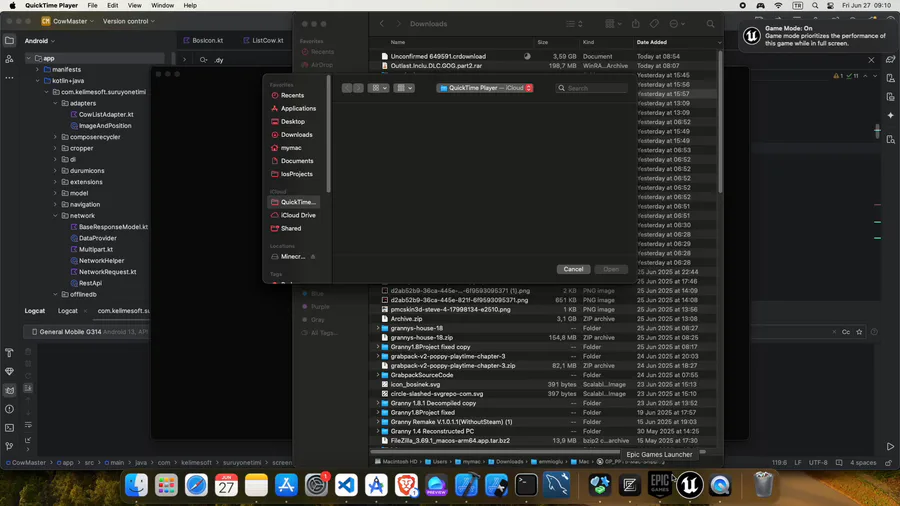Open Control Center in menu bar
Image resolution: width=900 pixels, height=506 pixels.
[x=831, y=5]
